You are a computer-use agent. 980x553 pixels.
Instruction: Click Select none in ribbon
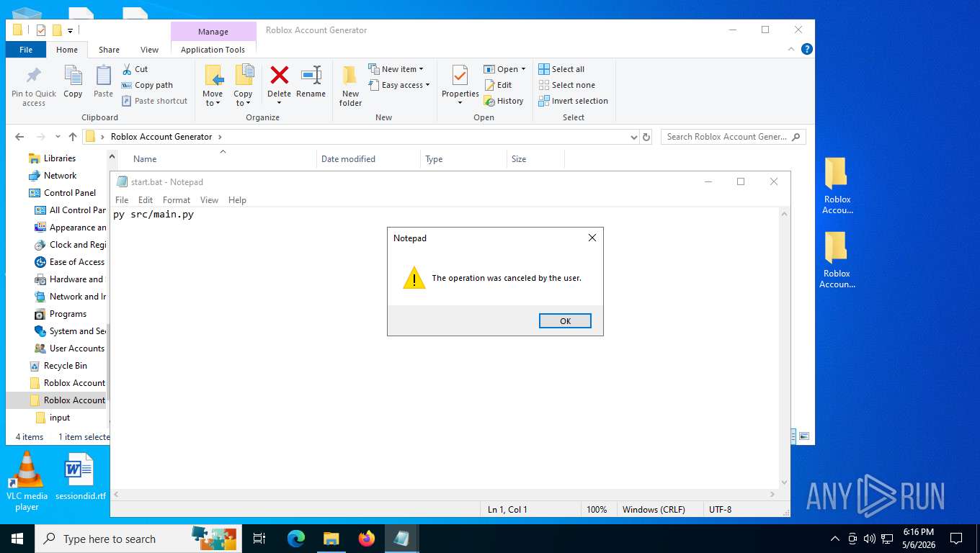566,85
